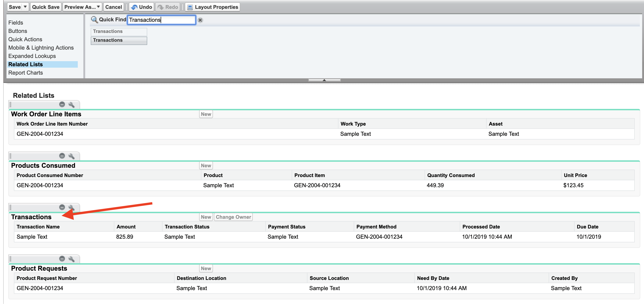Click the Product Requests heading
The height and width of the screenshot is (304, 644).
click(39, 269)
